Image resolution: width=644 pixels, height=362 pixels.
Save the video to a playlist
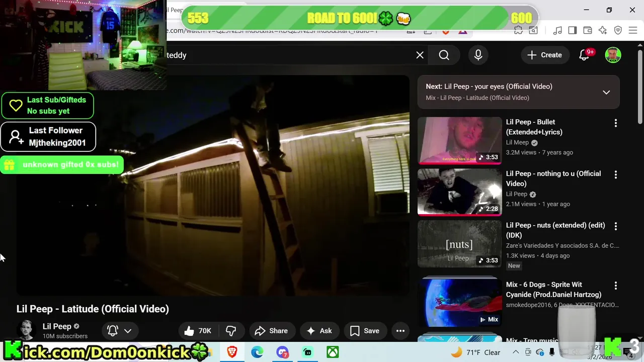pos(365,331)
